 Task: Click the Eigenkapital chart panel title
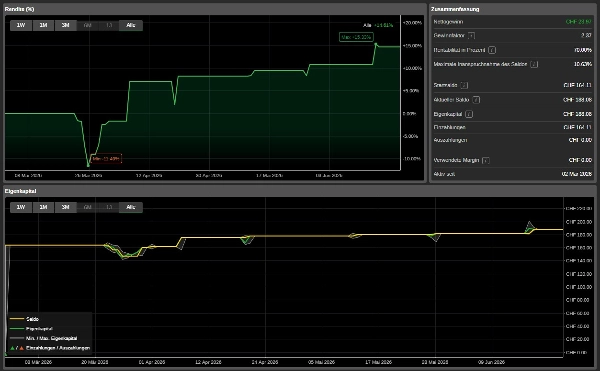(x=21, y=191)
